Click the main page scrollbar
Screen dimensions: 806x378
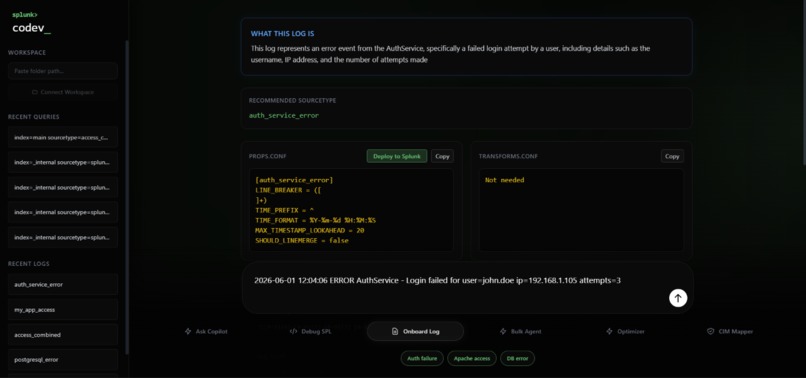click(x=803, y=82)
